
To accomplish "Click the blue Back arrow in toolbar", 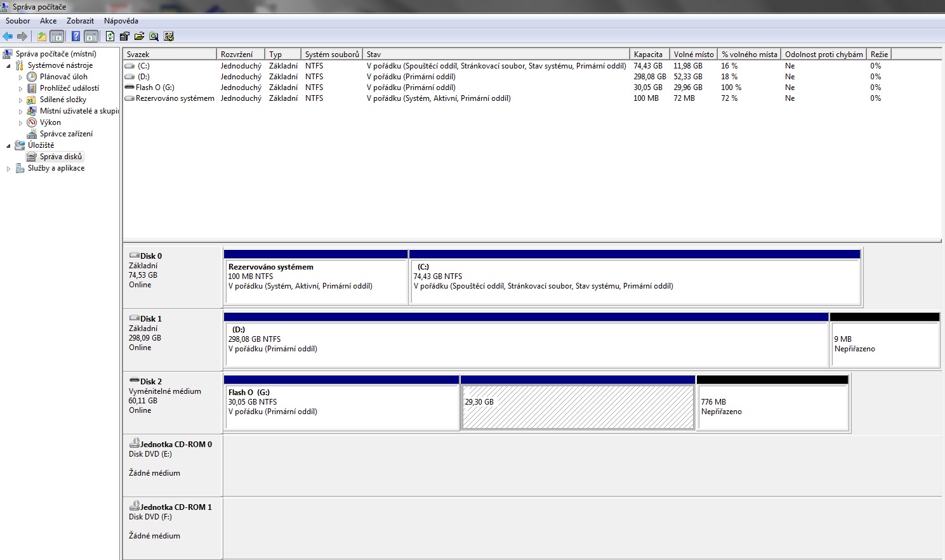I will 8,36.
